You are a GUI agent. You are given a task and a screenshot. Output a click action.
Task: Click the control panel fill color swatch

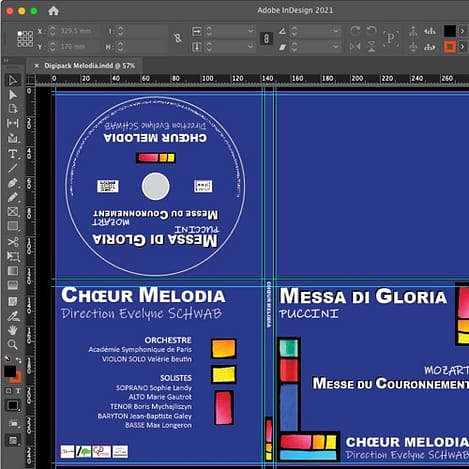pyautogui.click(x=450, y=31)
